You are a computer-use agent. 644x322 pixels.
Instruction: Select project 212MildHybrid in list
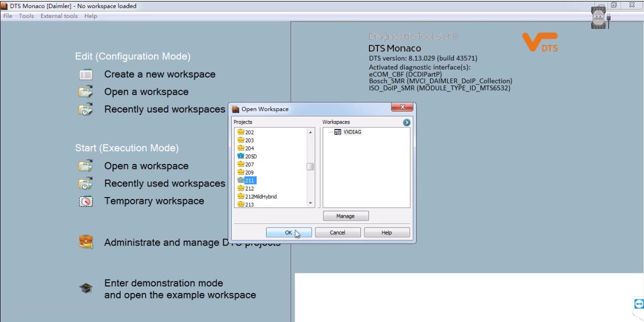(x=261, y=196)
